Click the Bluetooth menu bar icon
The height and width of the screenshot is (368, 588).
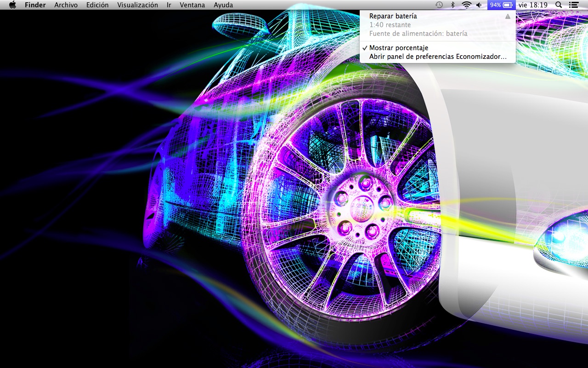pyautogui.click(x=452, y=5)
